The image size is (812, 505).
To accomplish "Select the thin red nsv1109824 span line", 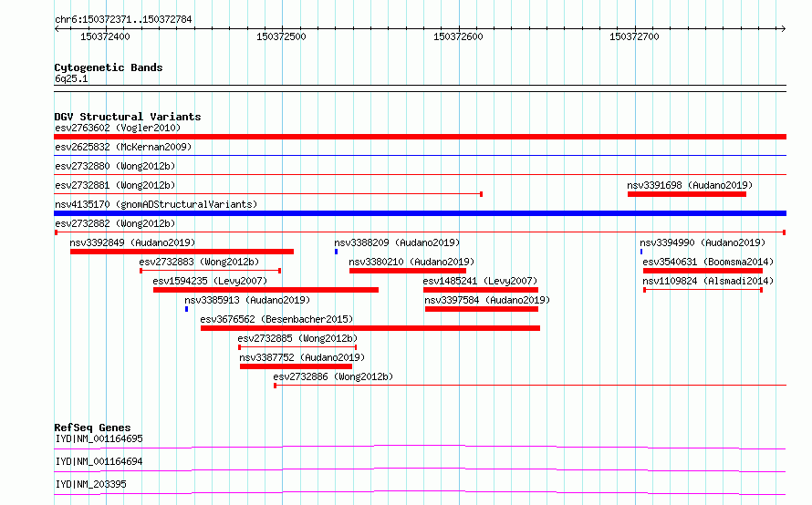I will tap(703, 290).
